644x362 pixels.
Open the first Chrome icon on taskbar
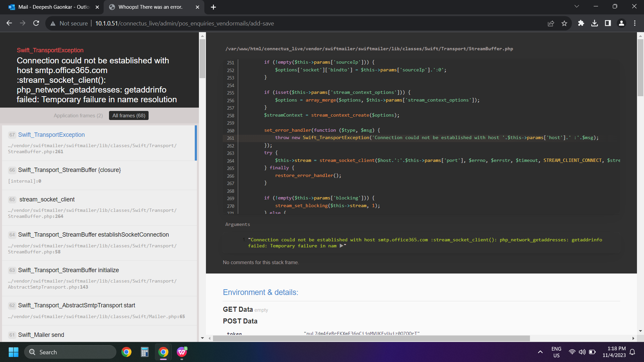tap(126, 352)
